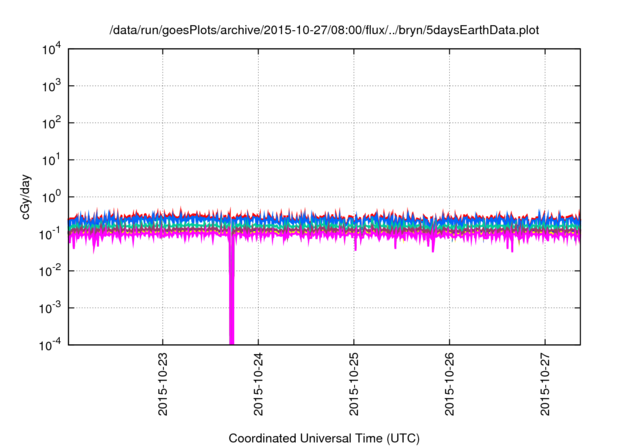Click the 2015-10-26 date tick label

pos(449,384)
